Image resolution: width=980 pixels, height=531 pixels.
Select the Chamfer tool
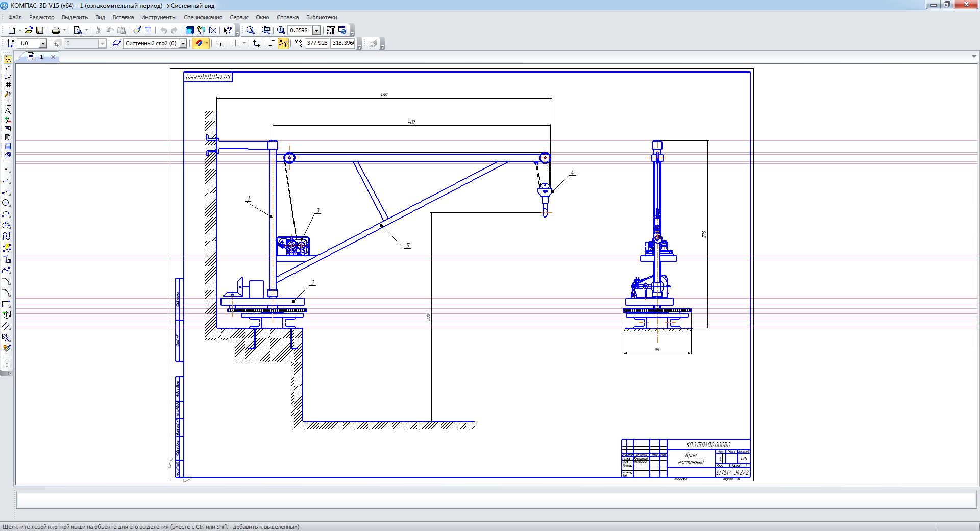pos(6,282)
